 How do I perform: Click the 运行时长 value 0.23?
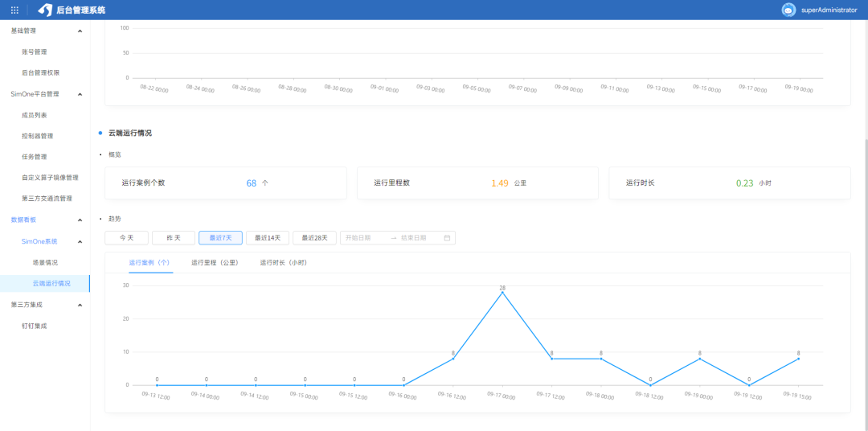pos(744,183)
